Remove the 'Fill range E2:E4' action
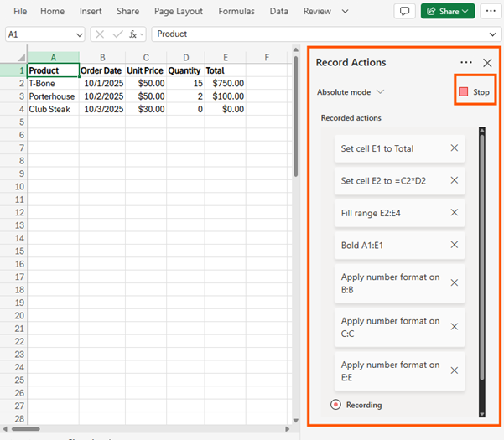Viewport: 504px width, 440px height. coord(455,213)
